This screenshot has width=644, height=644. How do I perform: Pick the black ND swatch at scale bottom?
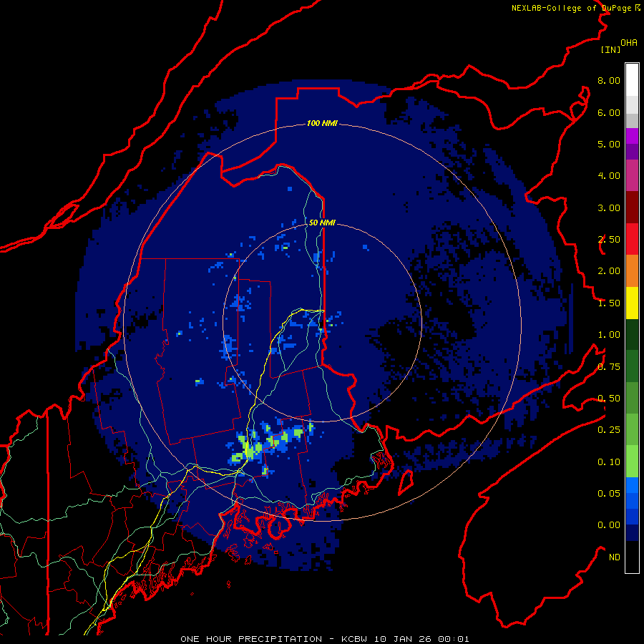coord(632,557)
